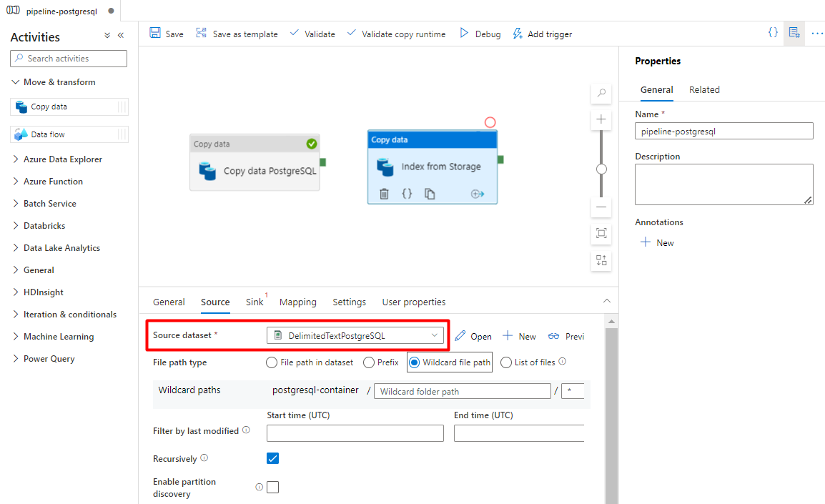The height and width of the screenshot is (504, 825).
Task: Click Add trigger lightning icon
Action: tap(518, 34)
